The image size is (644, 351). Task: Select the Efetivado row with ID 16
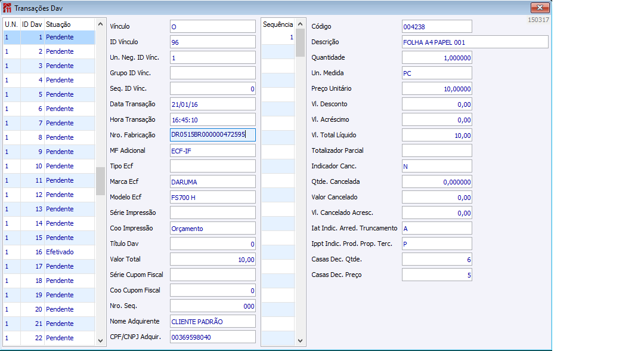point(49,252)
